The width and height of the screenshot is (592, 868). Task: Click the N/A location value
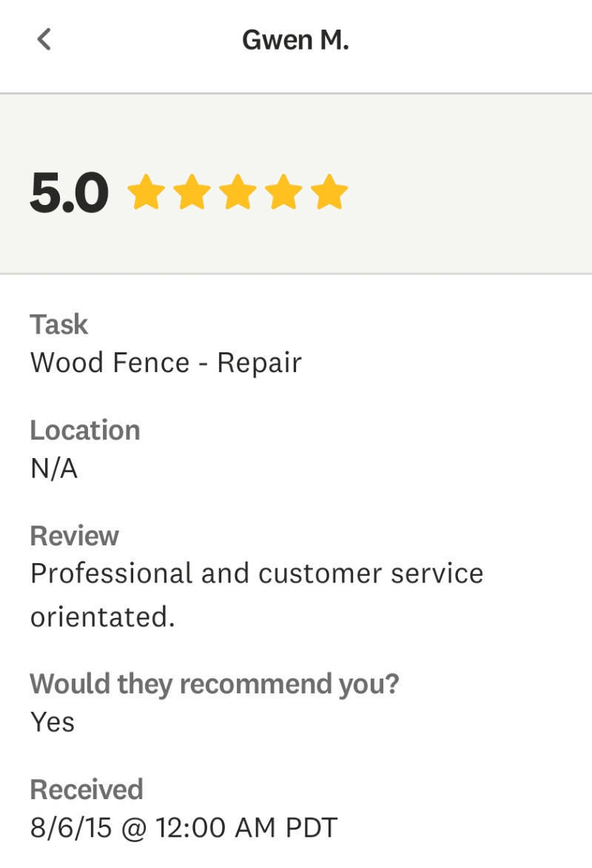pos(53,468)
